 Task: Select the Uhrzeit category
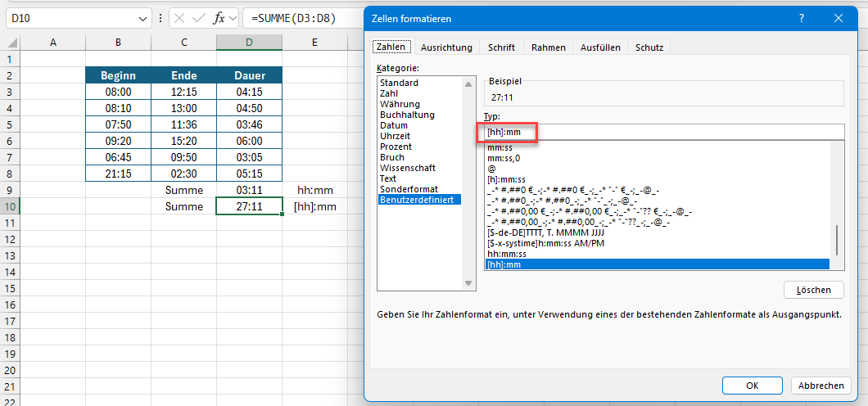[395, 136]
